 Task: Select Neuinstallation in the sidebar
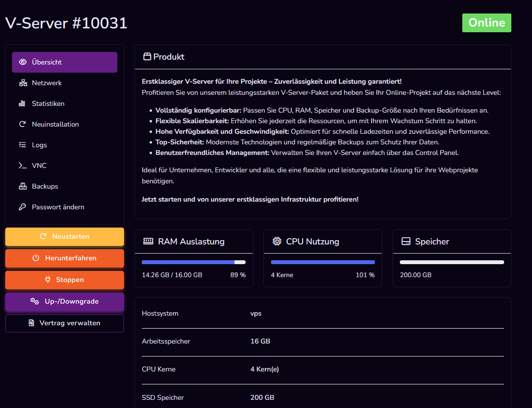64,124
